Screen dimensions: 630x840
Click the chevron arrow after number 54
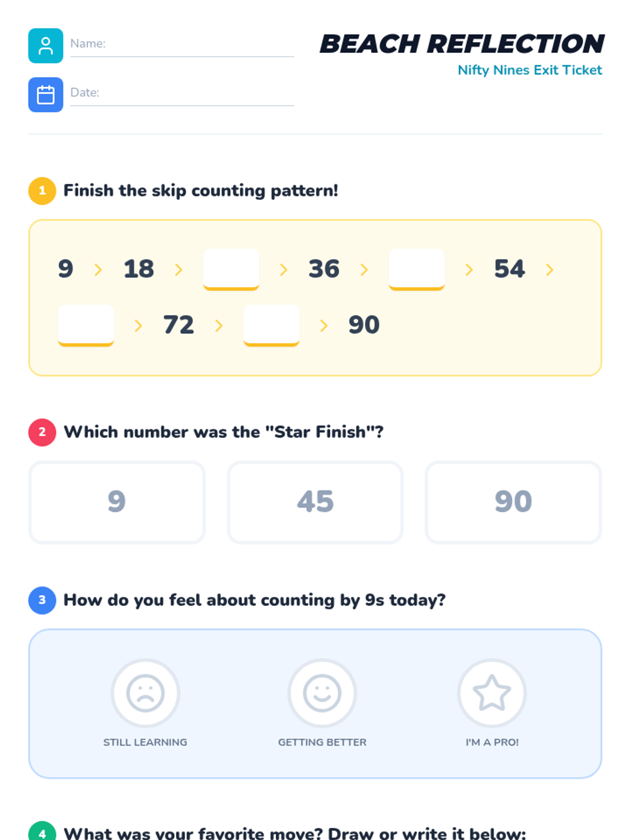click(x=549, y=270)
